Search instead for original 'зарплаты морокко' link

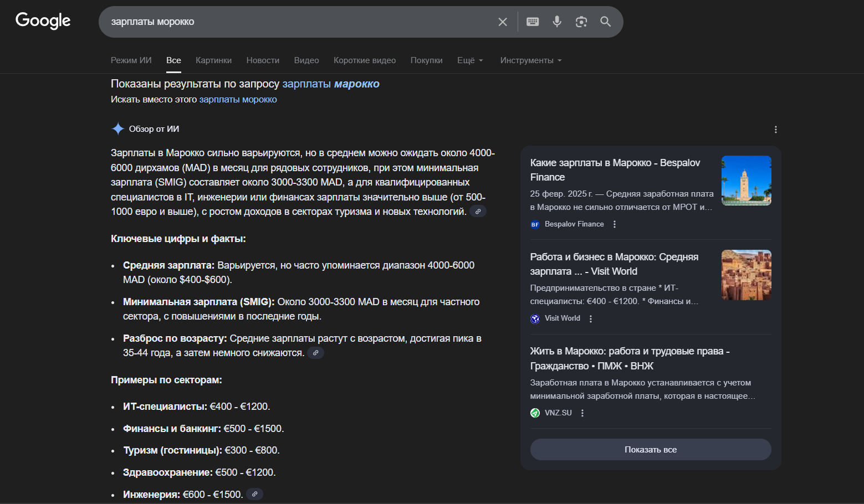(x=238, y=100)
